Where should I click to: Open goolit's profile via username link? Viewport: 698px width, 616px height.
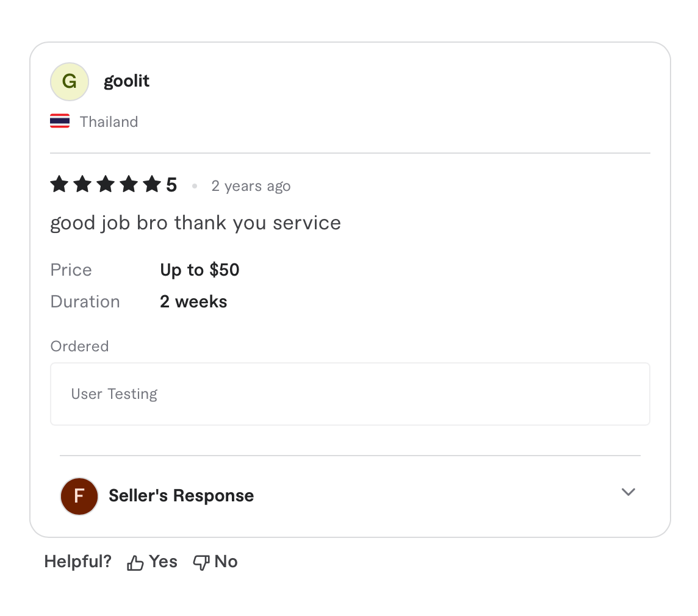tap(126, 81)
